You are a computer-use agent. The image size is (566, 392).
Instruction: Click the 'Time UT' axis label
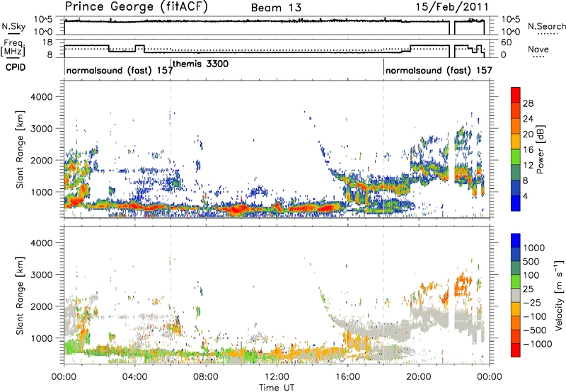coord(277,388)
